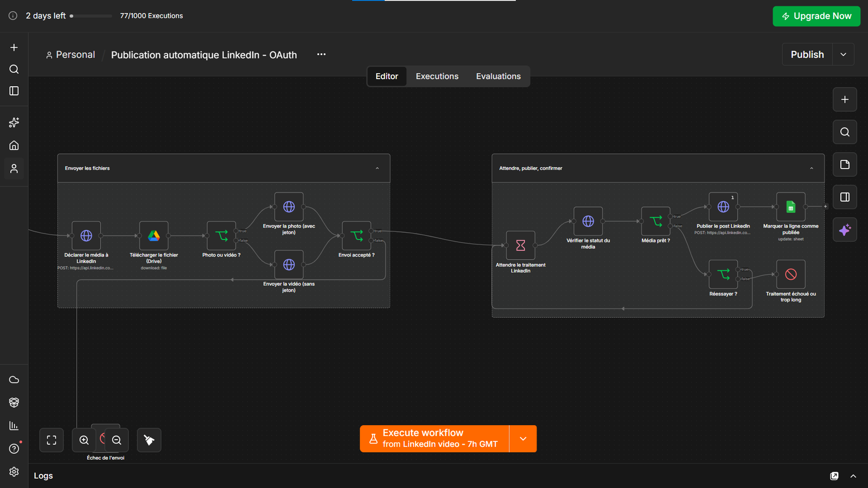The width and height of the screenshot is (868, 488).
Task: Open the Publish dropdown arrow
Action: pyautogui.click(x=843, y=54)
